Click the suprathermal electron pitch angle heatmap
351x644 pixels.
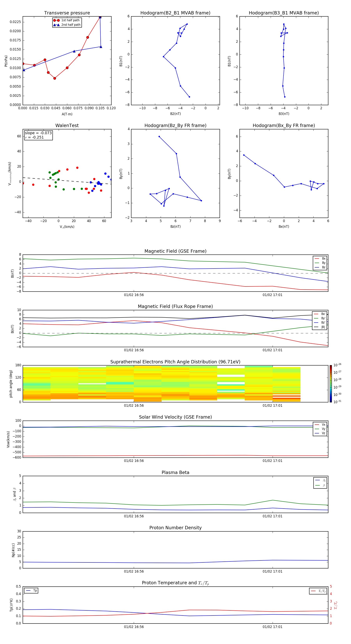point(161,384)
